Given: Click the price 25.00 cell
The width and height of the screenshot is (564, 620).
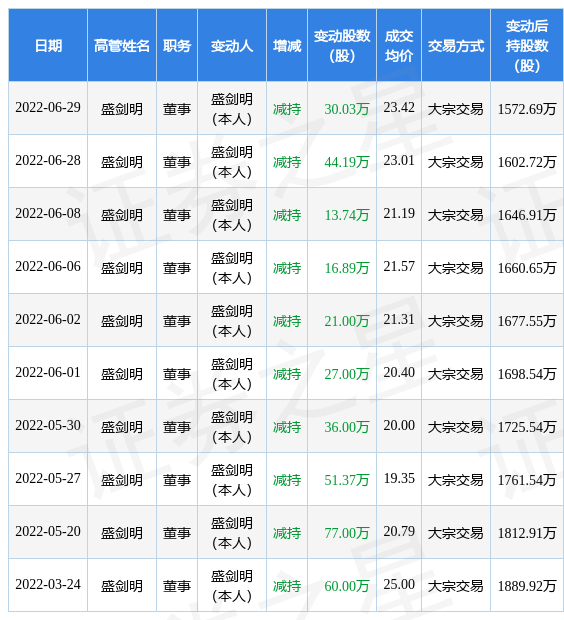Looking at the screenshot, I should [399, 584].
